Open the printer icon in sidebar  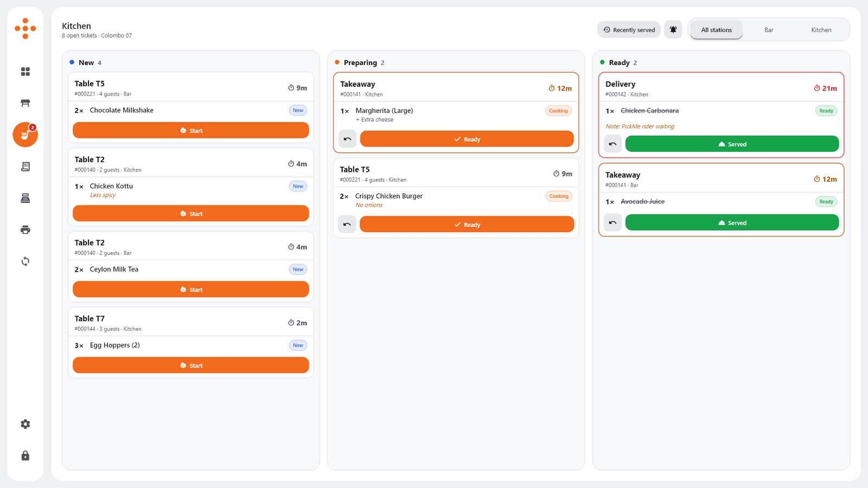point(25,230)
